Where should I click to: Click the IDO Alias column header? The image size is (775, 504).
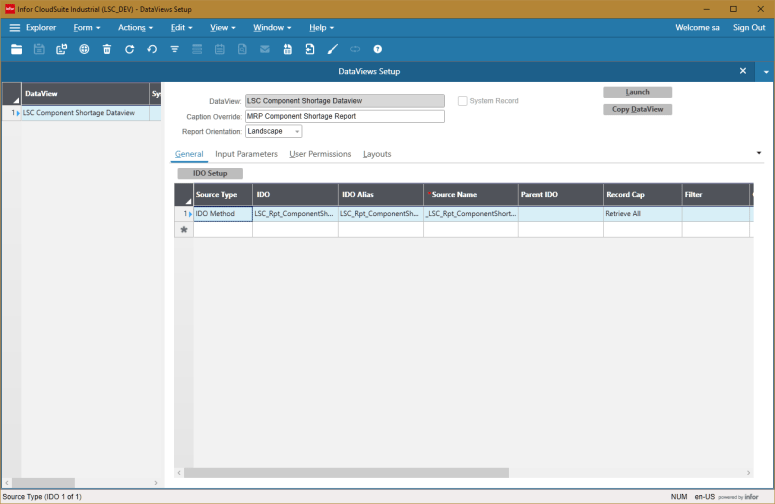pyautogui.click(x=381, y=195)
